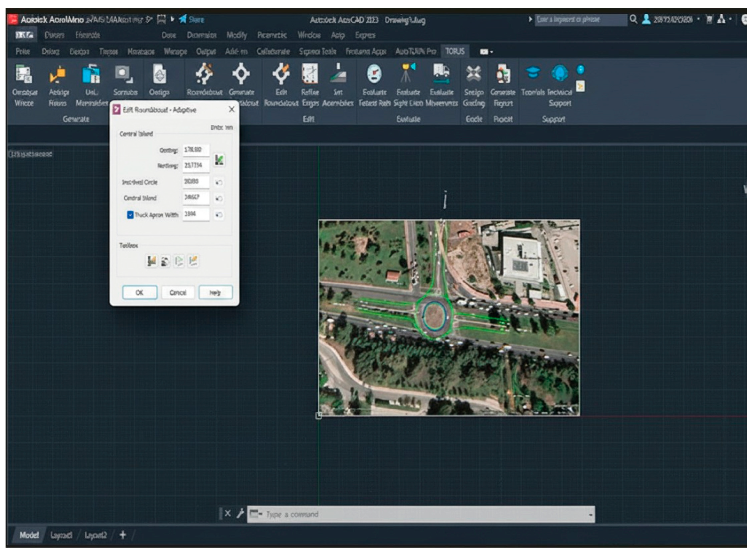Open the Tutorials graduation cap icon
The image size is (756, 557).
pos(532,73)
